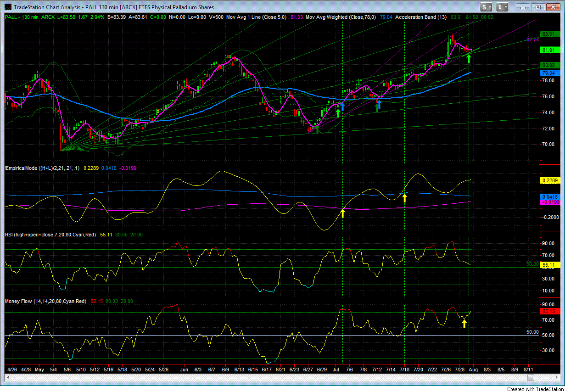Click the horizontal scrollbar right arrow
The height and width of the screenshot is (392, 565).
tap(556, 377)
